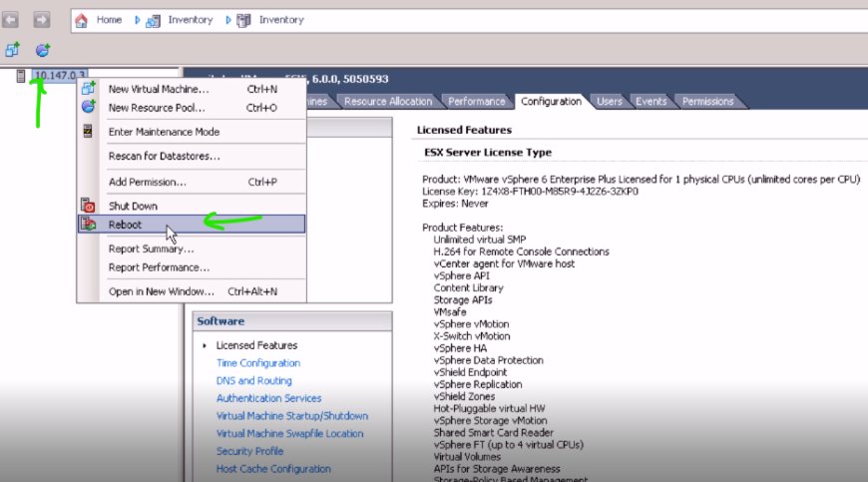Choose Add Permission from context menu
Screen dimensions: 868x482
pos(193,182)
